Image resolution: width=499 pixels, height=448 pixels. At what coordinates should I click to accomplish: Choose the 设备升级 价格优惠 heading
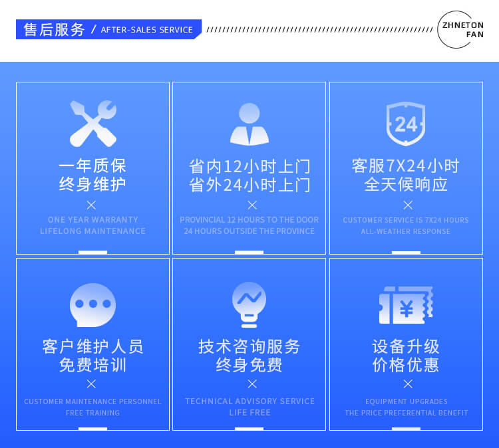(406, 356)
